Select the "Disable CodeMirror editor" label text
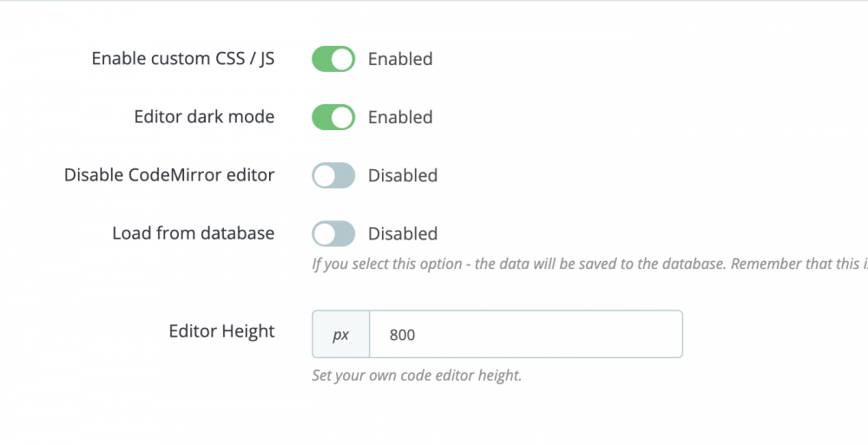This screenshot has height=445, width=868. tap(169, 175)
